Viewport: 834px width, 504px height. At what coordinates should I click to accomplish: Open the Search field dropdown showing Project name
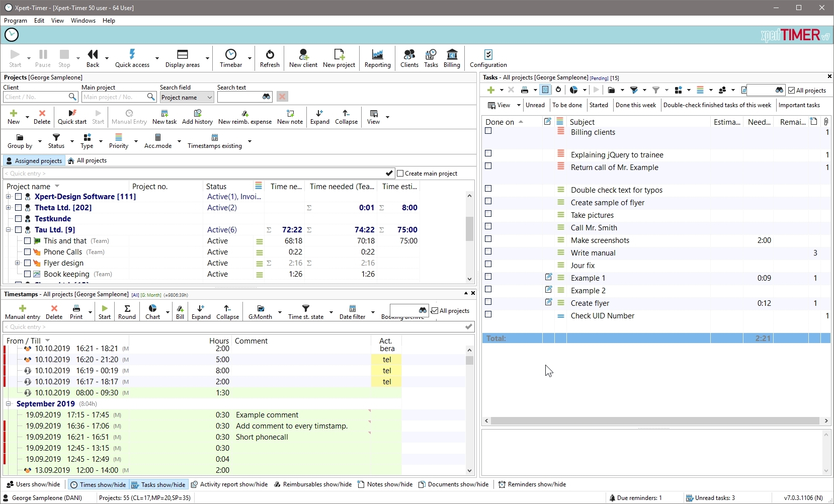coord(187,98)
